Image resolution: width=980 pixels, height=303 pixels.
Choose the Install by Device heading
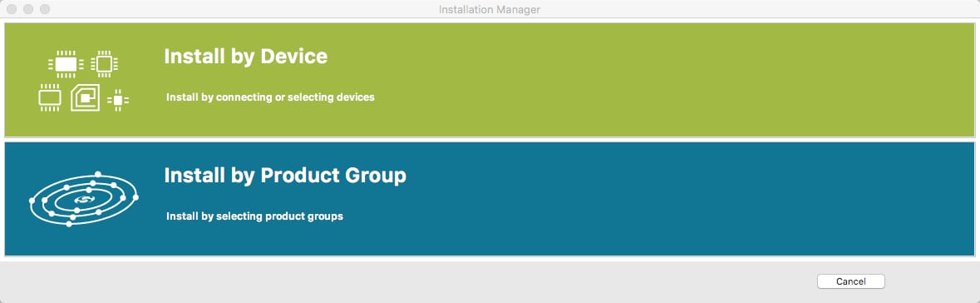[x=246, y=57]
